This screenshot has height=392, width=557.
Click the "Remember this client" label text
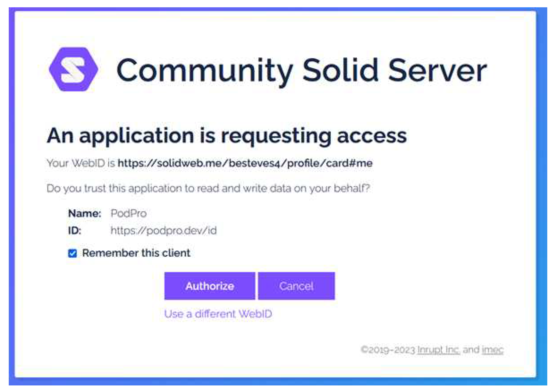coord(136,253)
